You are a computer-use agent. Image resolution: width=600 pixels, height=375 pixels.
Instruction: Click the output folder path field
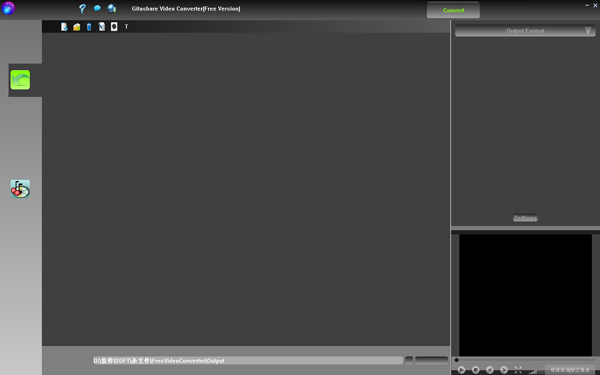pyautogui.click(x=248, y=360)
